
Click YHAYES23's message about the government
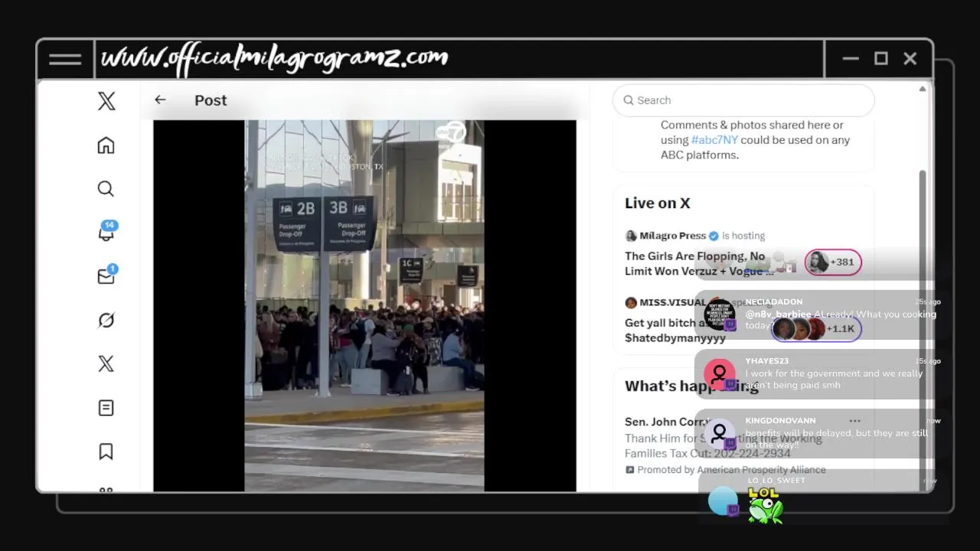coord(834,379)
